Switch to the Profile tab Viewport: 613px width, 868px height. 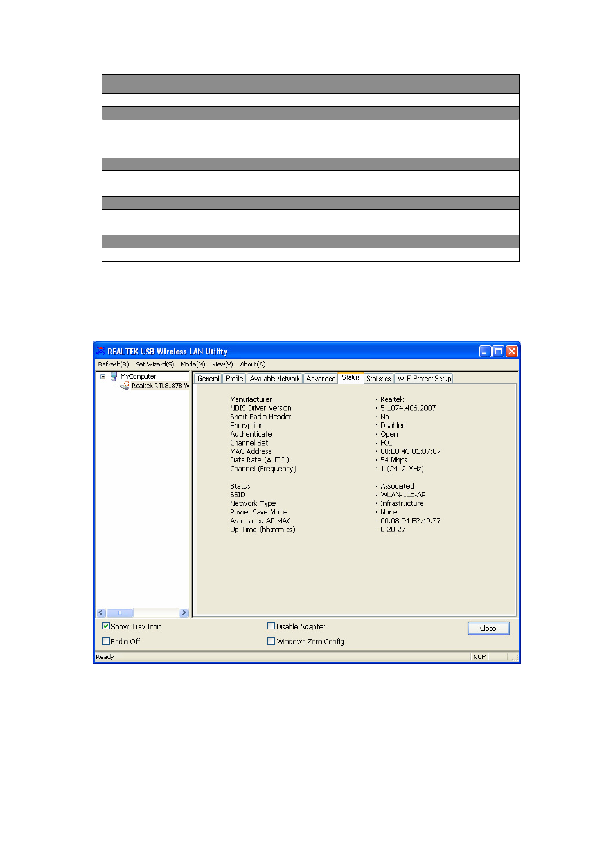[x=235, y=379]
